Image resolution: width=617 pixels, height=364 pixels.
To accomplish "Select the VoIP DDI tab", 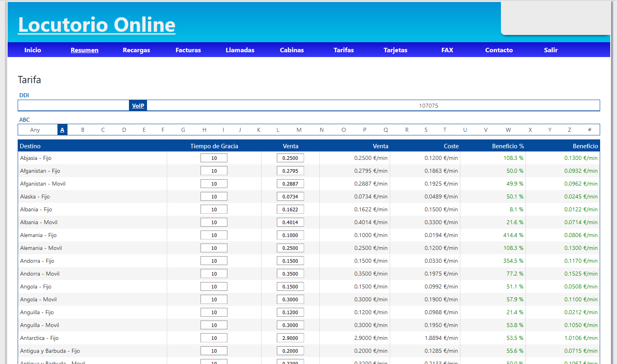I will [138, 106].
